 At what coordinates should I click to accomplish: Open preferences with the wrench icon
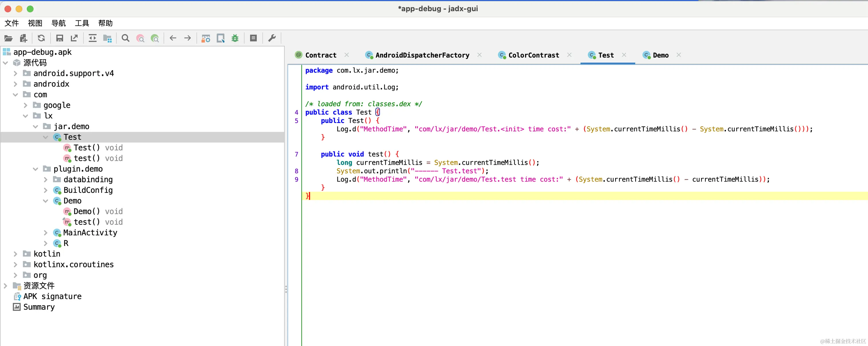(x=272, y=38)
